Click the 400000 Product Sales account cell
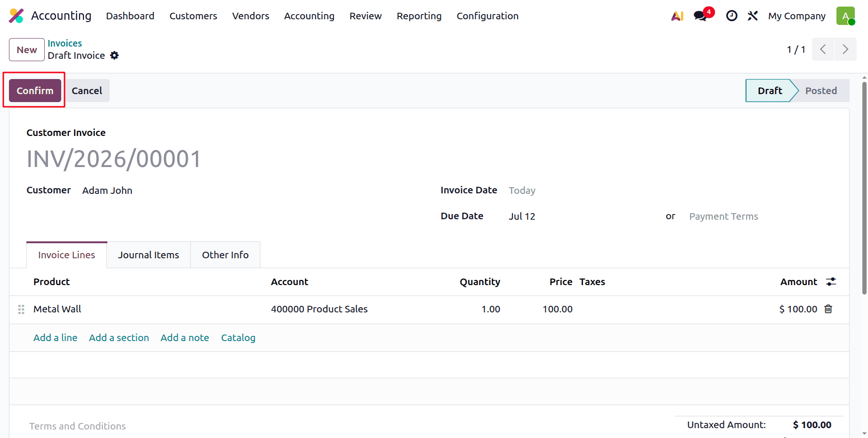The image size is (868, 438). point(319,309)
